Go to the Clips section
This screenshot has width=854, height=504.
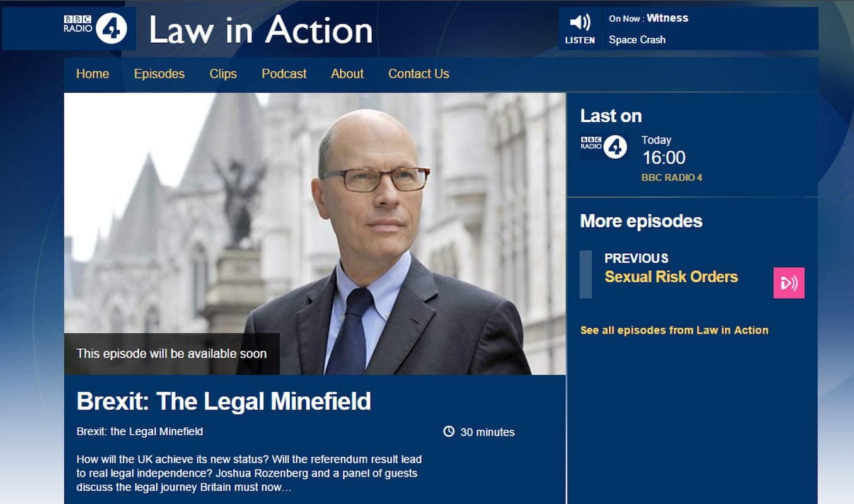coord(223,74)
